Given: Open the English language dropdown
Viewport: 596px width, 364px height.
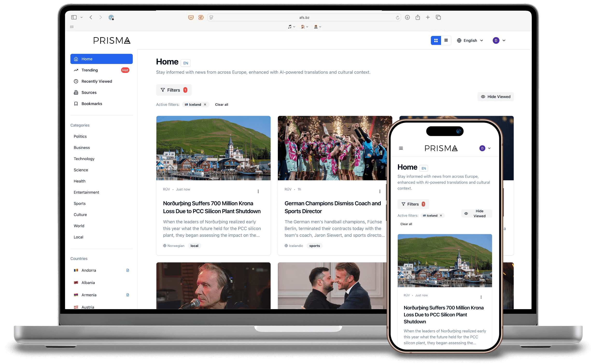Looking at the screenshot, I should click(470, 40).
